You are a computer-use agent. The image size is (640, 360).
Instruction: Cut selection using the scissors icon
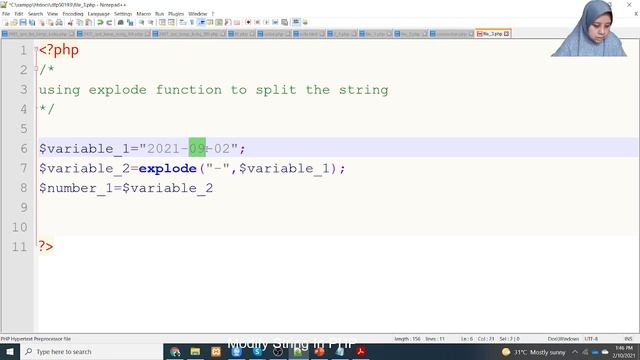pyautogui.click(x=71, y=22)
